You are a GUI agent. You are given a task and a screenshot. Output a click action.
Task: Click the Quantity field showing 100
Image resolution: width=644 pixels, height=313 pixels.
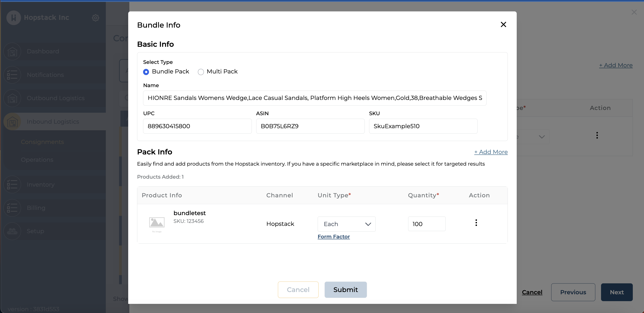(x=426, y=224)
